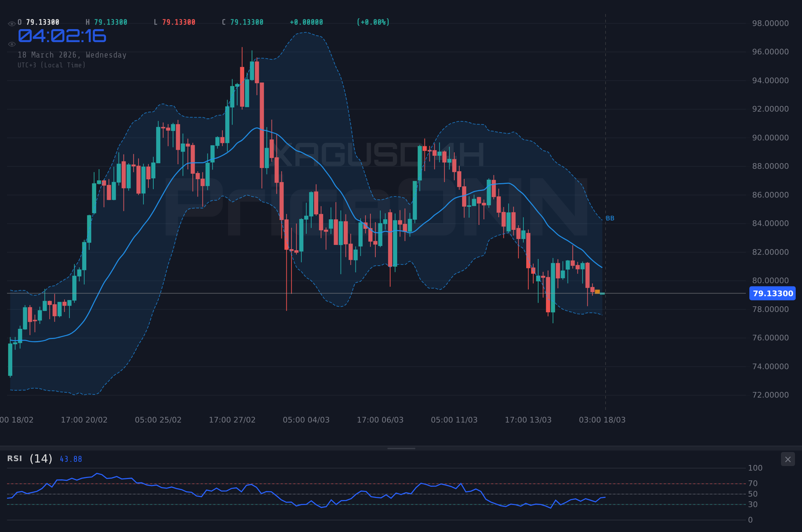Click the 17:00 13/03 time axis label
The width and height of the screenshot is (802, 532).
click(528, 420)
